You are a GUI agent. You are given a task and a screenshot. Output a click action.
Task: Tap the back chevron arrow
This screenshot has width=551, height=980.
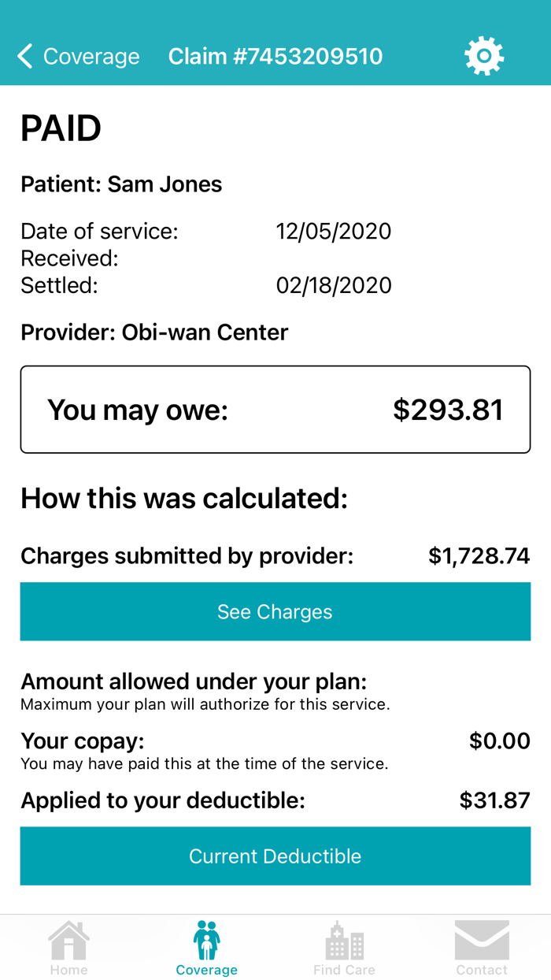click(25, 56)
